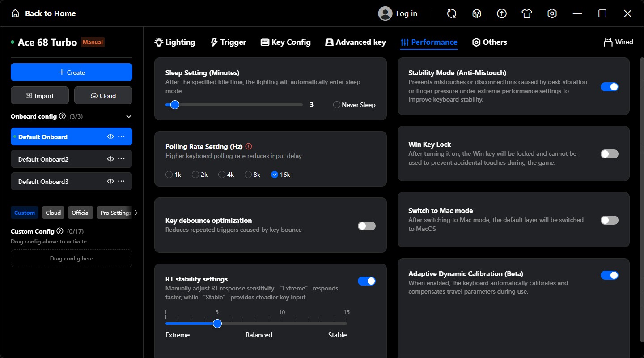The image size is (644, 358).
Task: Open more options for Default Onboard
Action: point(121,136)
